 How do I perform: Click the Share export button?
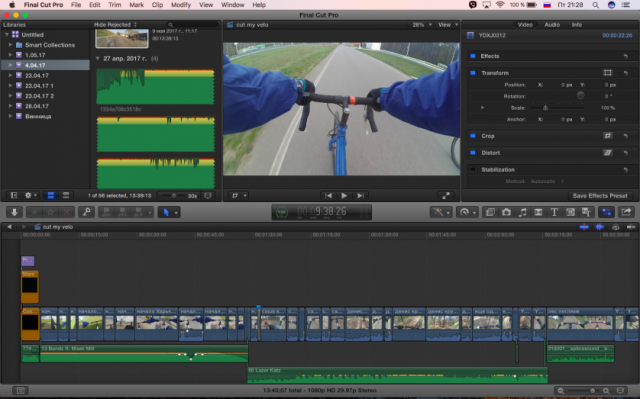click(626, 212)
